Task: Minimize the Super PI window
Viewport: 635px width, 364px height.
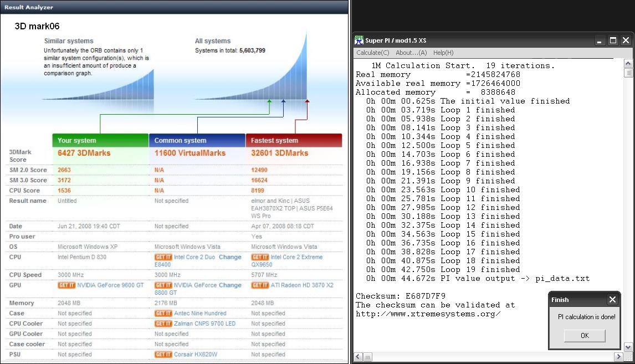Action: 600,40
